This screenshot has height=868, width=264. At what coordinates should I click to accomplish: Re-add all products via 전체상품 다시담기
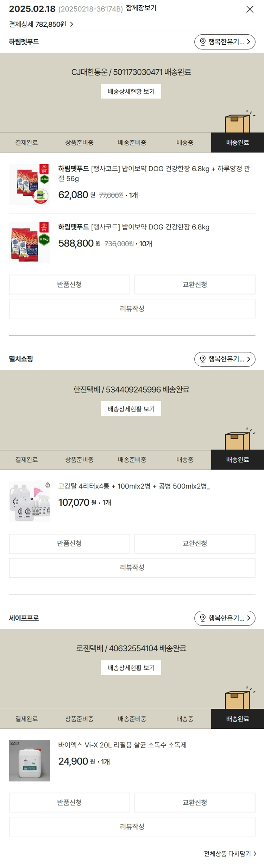coord(230,854)
